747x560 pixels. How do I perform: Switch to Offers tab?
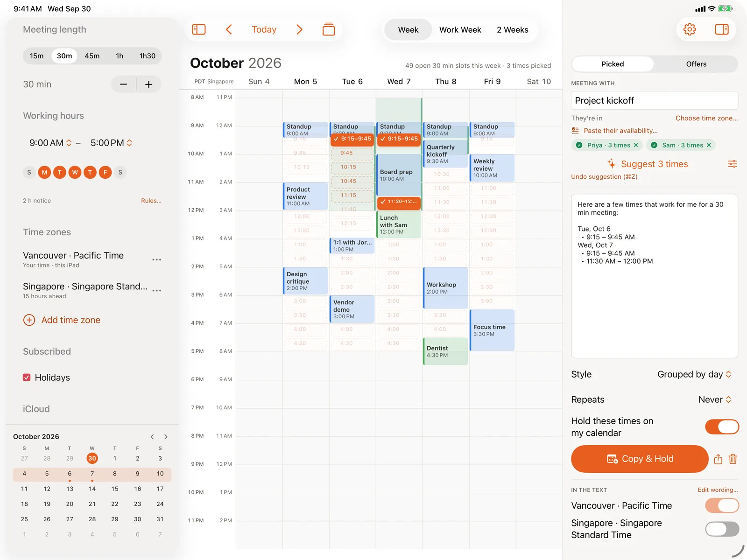click(x=696, y=64)
